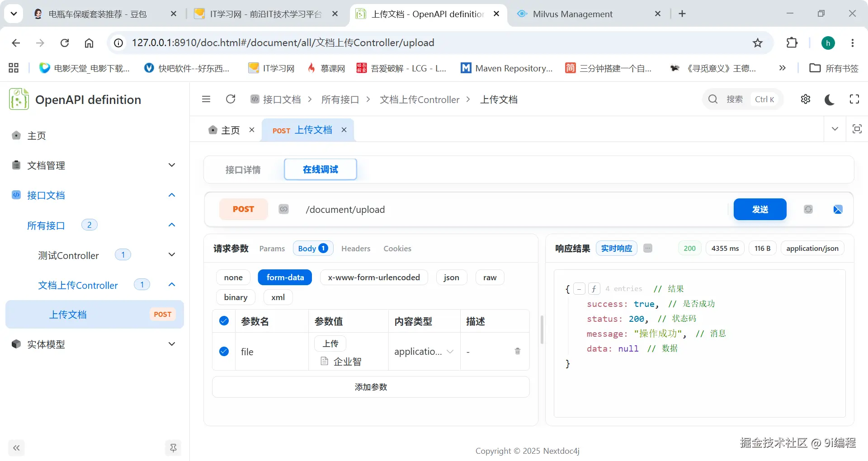Click the pin icon at sidebar bottom
Image resolution: width=868 pixels, height=461 pixels.
[x=173, y=448]
